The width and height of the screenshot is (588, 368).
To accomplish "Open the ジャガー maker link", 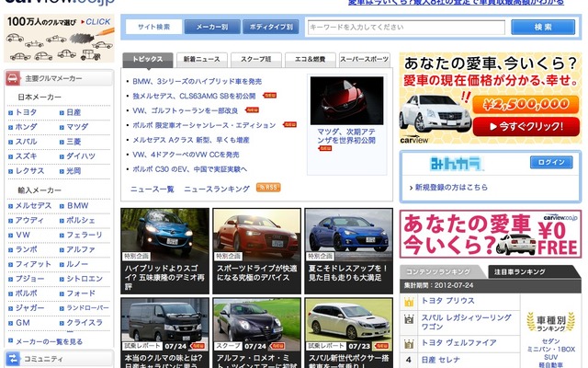I will (29, 308).
